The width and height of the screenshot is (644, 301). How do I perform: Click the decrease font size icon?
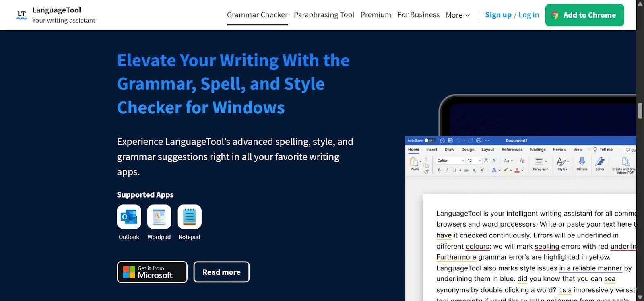point(494,161)
